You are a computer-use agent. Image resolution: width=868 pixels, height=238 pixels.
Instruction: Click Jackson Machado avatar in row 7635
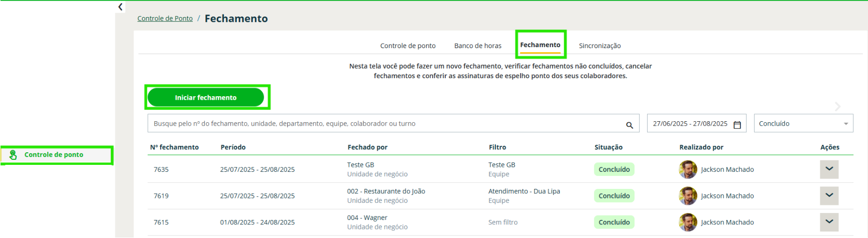(x=688, y=169)
